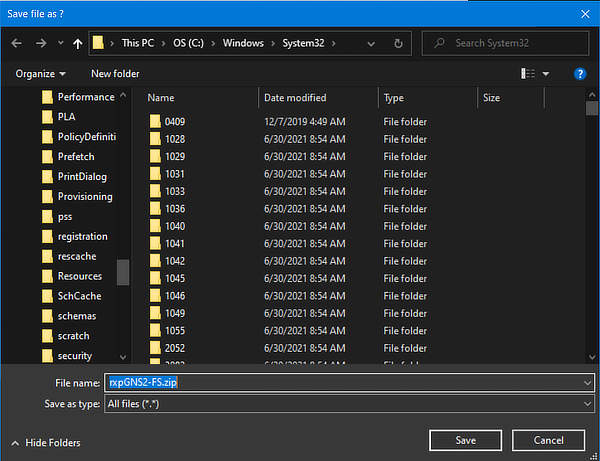The image size is (600, 461).
Task: Select PLA folder in tree
Action: [x=59, y=117]
